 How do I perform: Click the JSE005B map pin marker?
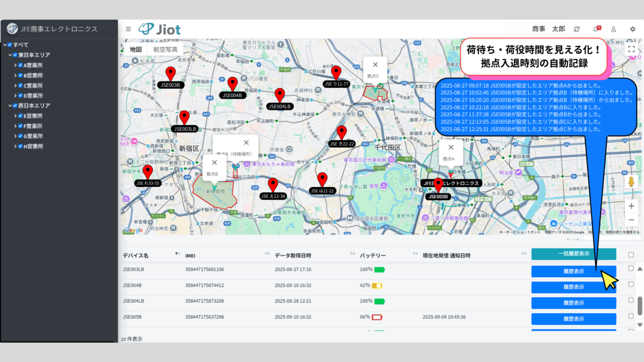438,185
